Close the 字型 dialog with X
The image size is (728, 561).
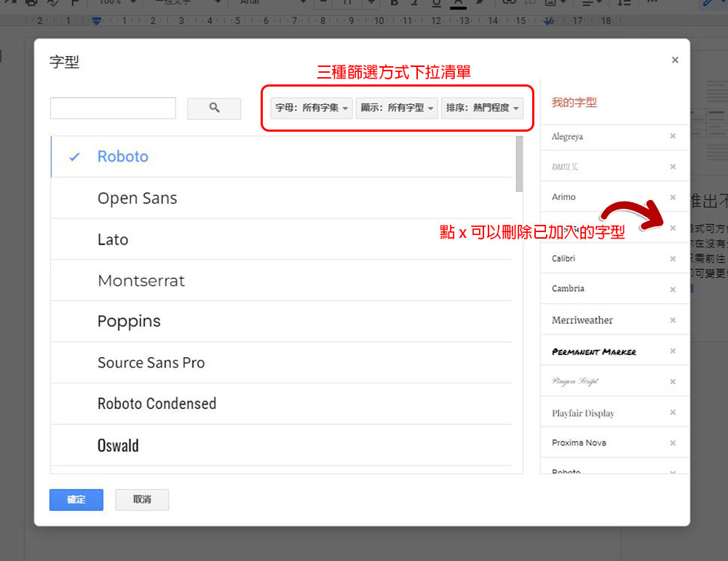[675, 60]
